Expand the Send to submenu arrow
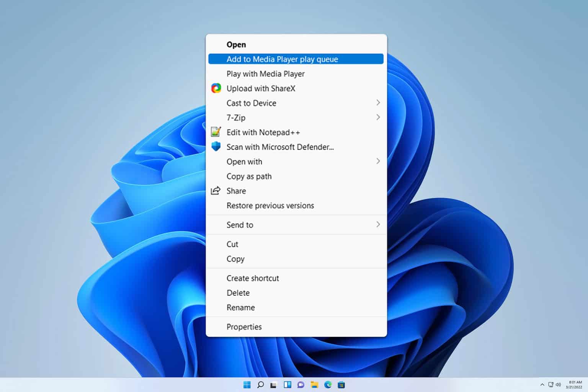The image size is (588, 392). 378,224
